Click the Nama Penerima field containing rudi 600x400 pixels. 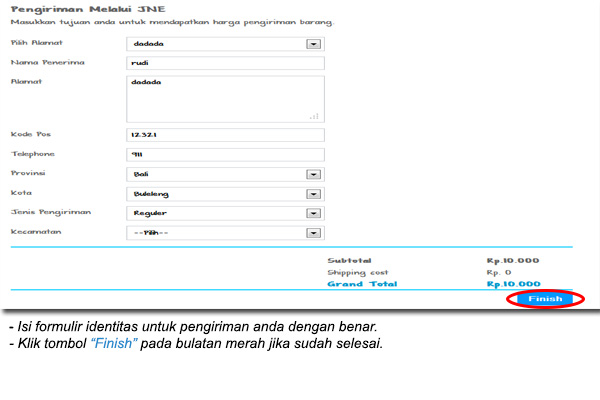(226, 63)
